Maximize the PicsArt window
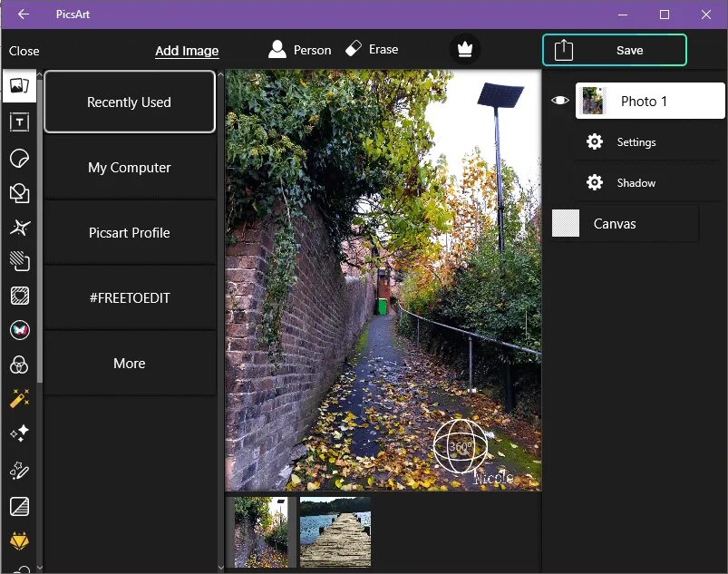The height and width of the screenshot is (574, 728). [x=665, y=15]
